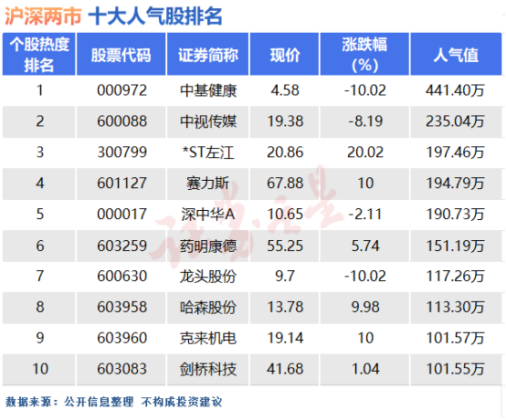Click price 20.86
506x420 pixels.
pyautogui.click(x=285, y=152)
